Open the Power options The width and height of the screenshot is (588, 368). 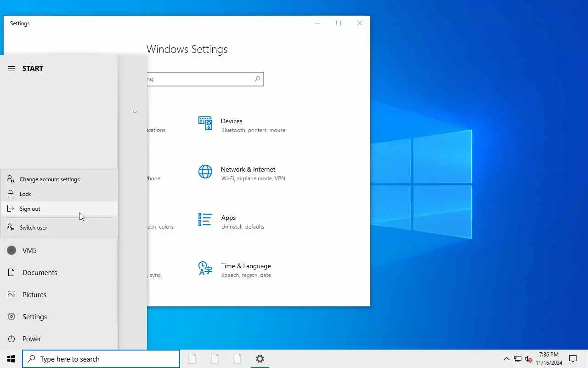[x=59, y=339]
